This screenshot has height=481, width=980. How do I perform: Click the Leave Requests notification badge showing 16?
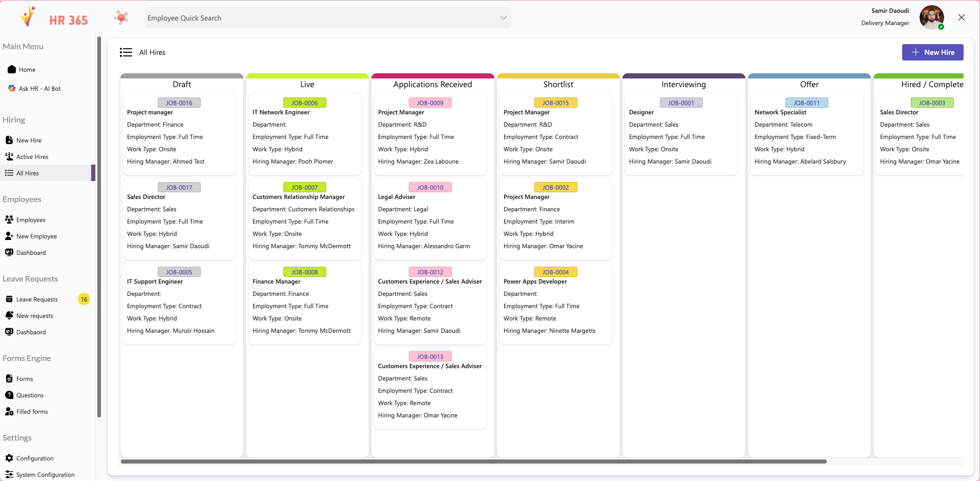(x=84, y=299)
